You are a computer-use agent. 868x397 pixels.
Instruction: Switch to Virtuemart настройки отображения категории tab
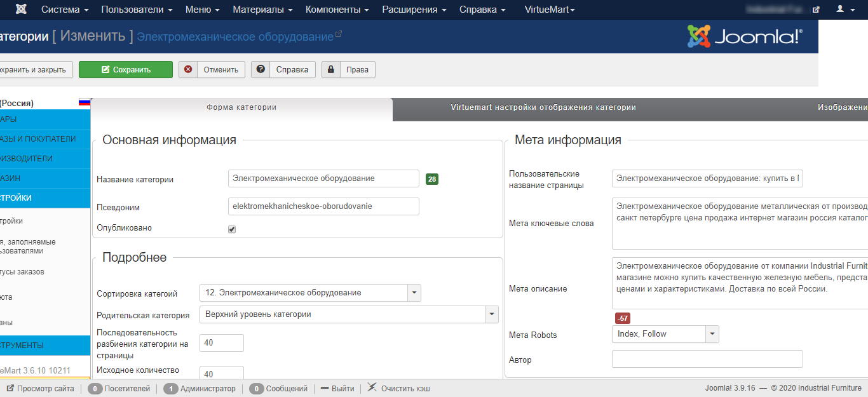[543, 108]
